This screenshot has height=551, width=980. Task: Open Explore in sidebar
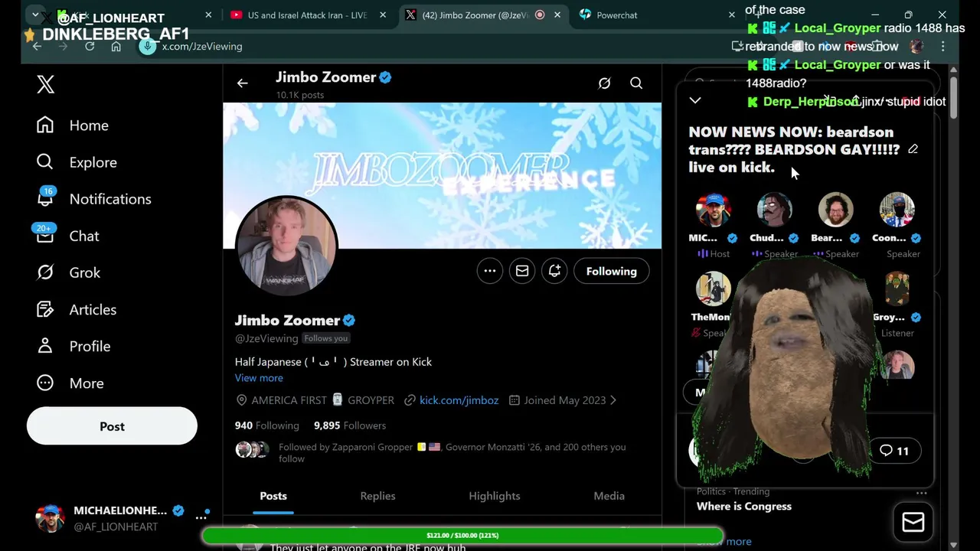(x=77, y=162)
